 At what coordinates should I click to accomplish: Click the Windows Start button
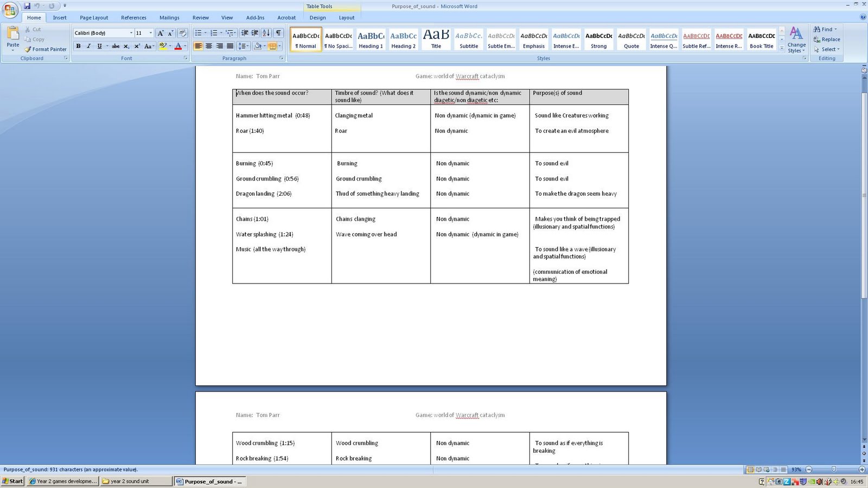[12, 481]
